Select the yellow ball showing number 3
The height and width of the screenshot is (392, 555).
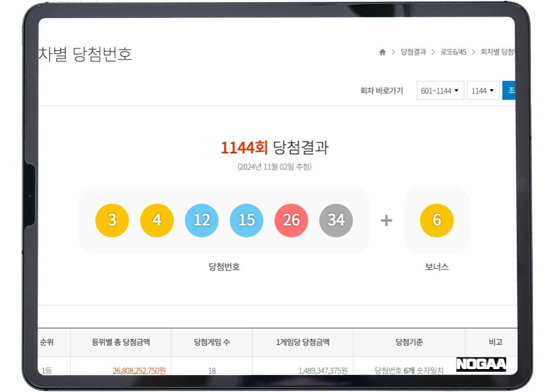[x=112, y=220]
